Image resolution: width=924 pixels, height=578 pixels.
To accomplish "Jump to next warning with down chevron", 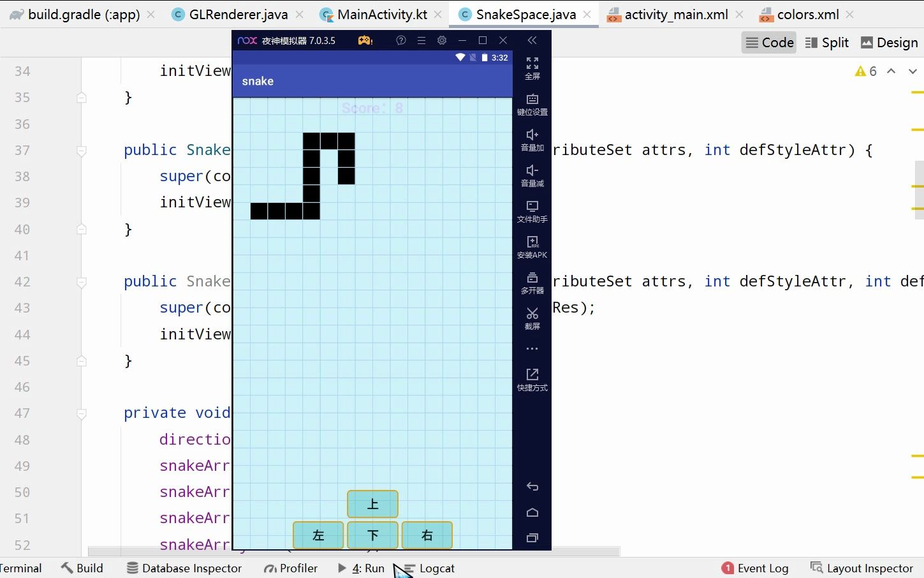I will 912,71.
